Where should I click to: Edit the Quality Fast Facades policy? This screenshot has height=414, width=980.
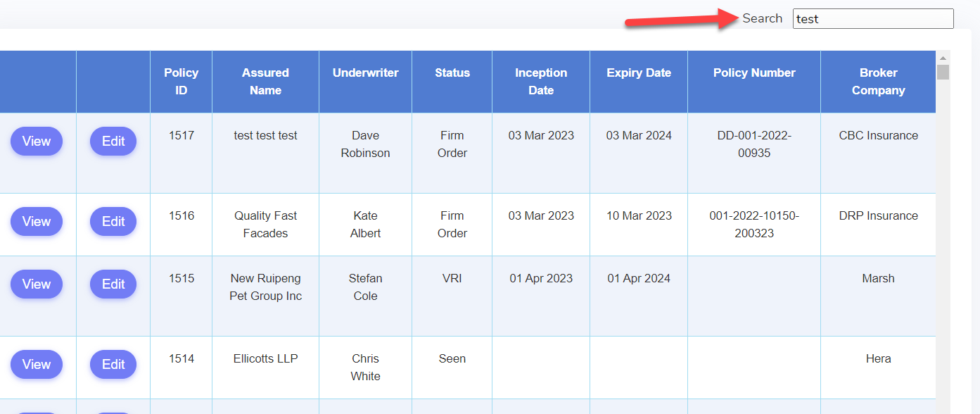pos(113,222)
